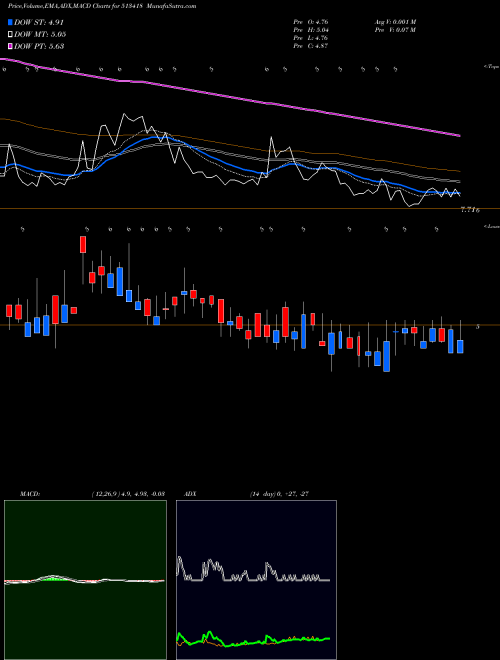Click the 'MACD:' panel heading

pos(30,494)
